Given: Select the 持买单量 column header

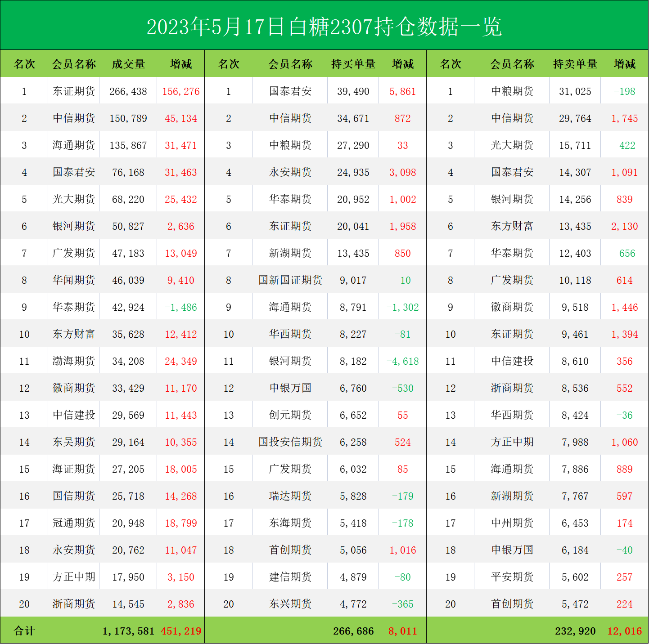Looking at the screenshot, I should pos(353,64).
